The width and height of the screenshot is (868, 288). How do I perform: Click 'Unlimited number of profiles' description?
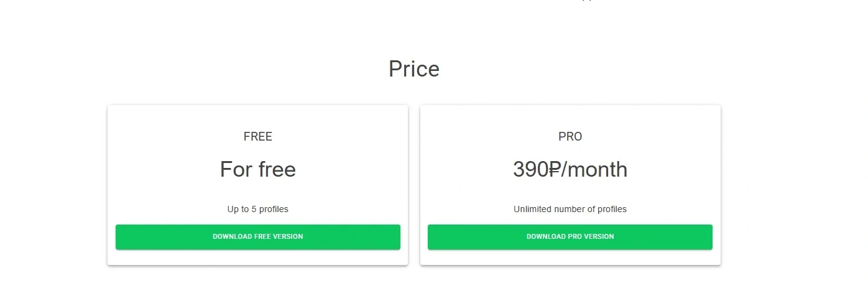(570, 209)
